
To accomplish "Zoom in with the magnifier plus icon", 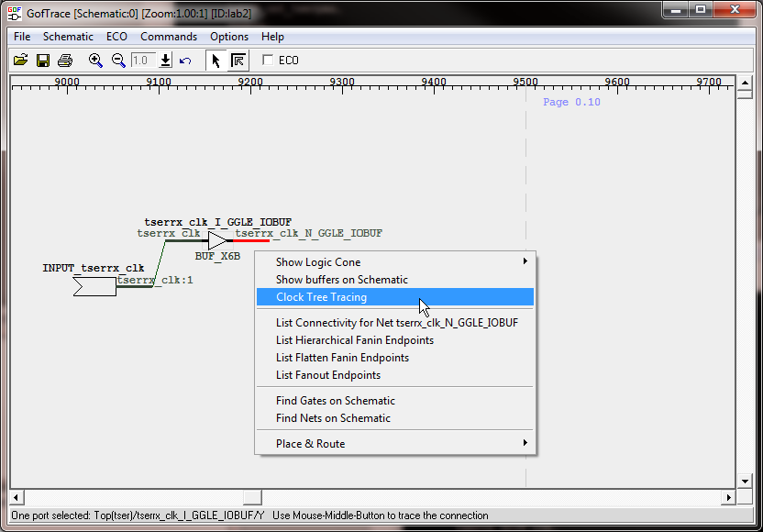I will point(95,61).
